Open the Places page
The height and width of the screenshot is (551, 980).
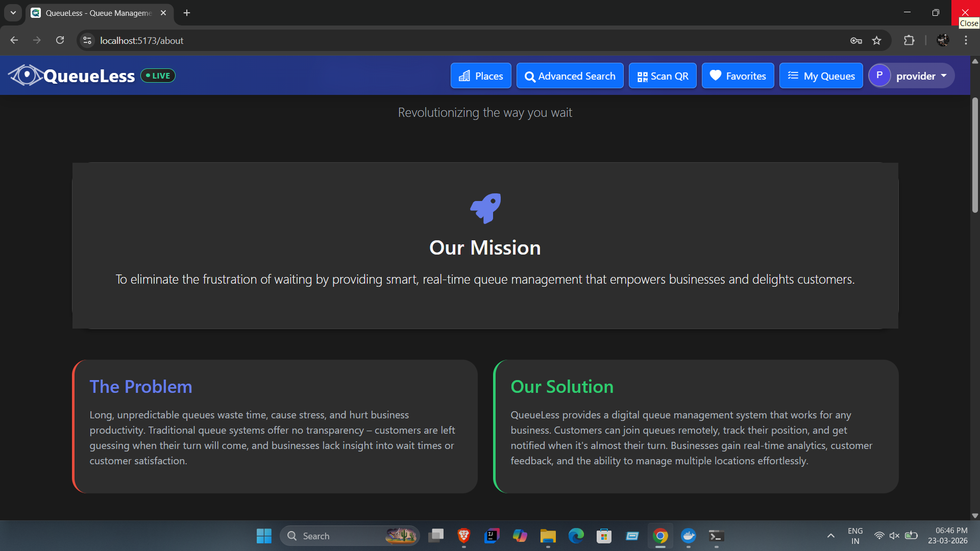[481, 76]
